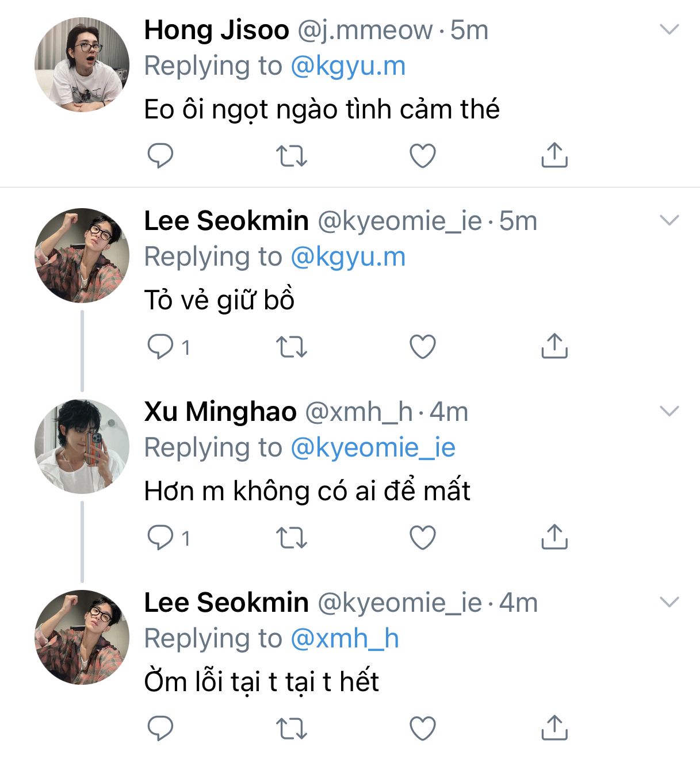Reply to the "Tỏ vẻ giữ bồ" tweet
The width and height of the screenshot is (700, 759).
[160, 346]
